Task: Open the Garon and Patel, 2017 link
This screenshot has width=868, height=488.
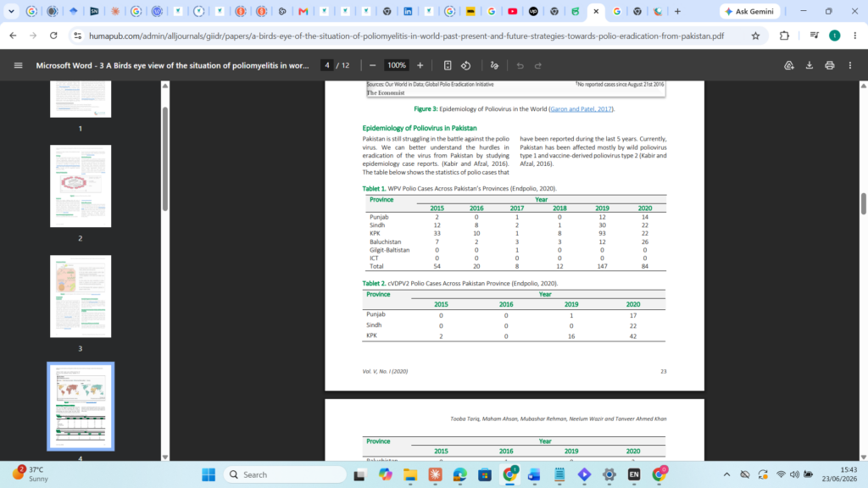Action: [x=581, y=109]
